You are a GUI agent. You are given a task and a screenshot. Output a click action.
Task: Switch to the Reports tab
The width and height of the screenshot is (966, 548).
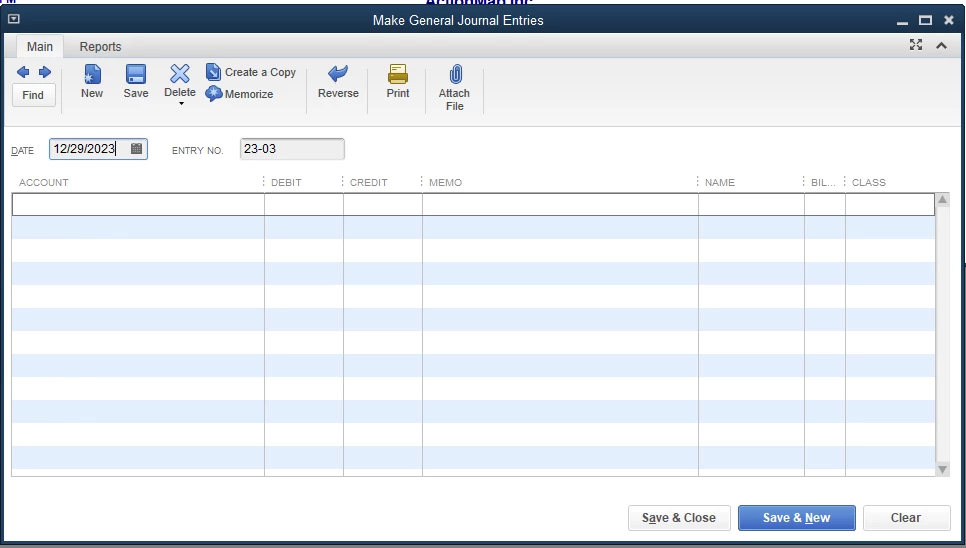[100, 47]
